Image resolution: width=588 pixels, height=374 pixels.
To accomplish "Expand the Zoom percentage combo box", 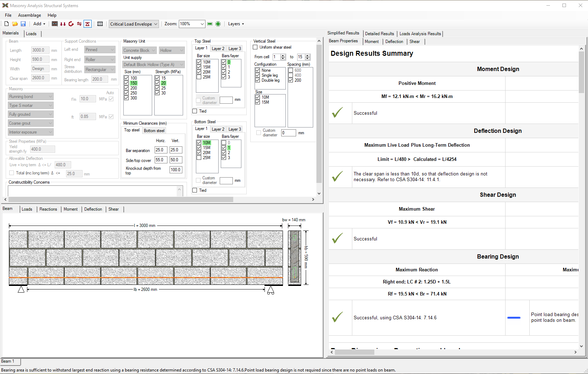I will tap(202, 24).
